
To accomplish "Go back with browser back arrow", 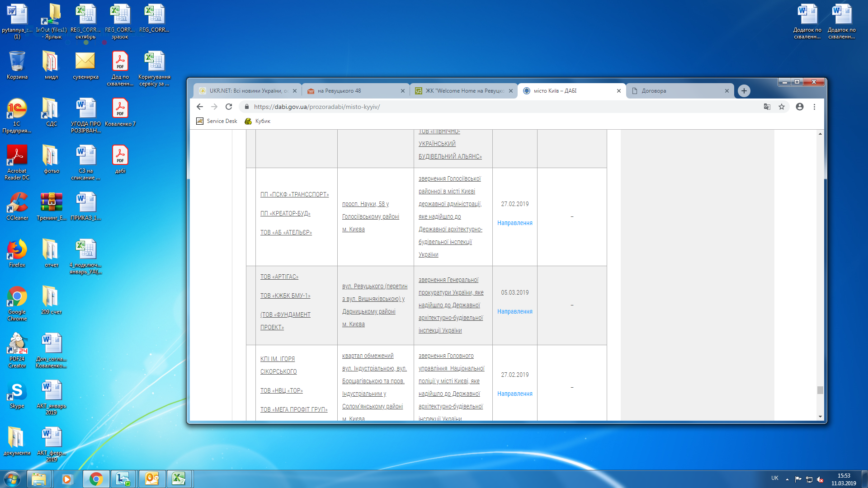I will pos(200,107).
